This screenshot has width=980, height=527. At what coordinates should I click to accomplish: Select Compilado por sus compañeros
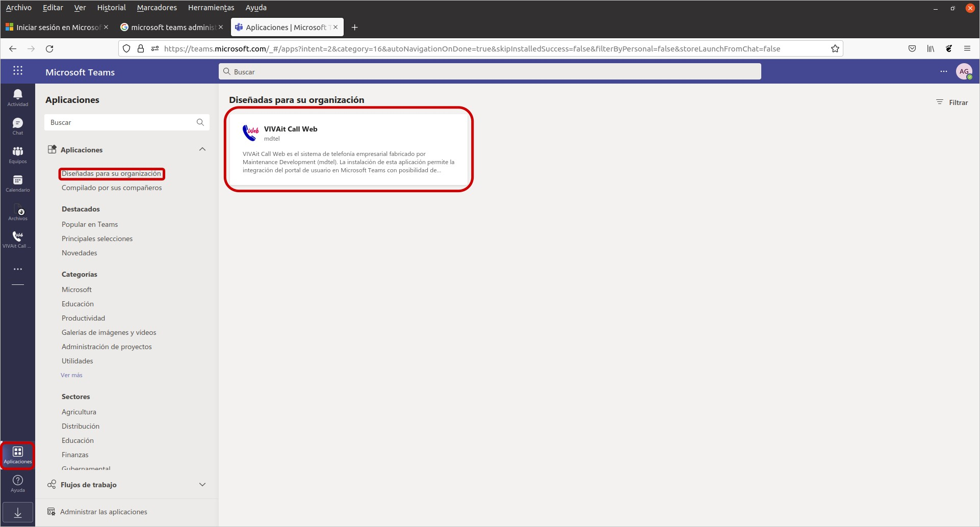pos(112,188)
